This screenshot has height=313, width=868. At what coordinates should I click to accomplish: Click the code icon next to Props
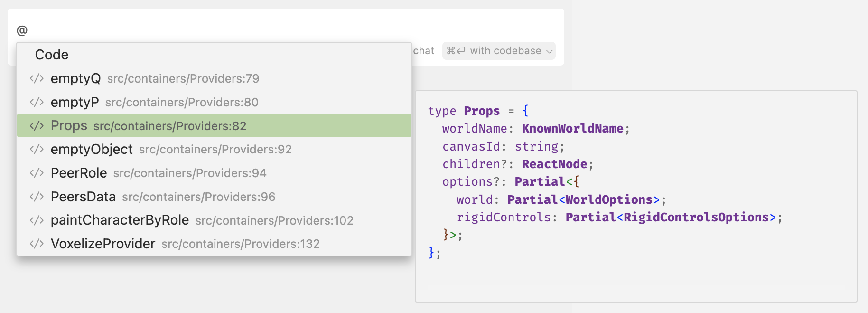pyautogui.click(x=37, y=126)
